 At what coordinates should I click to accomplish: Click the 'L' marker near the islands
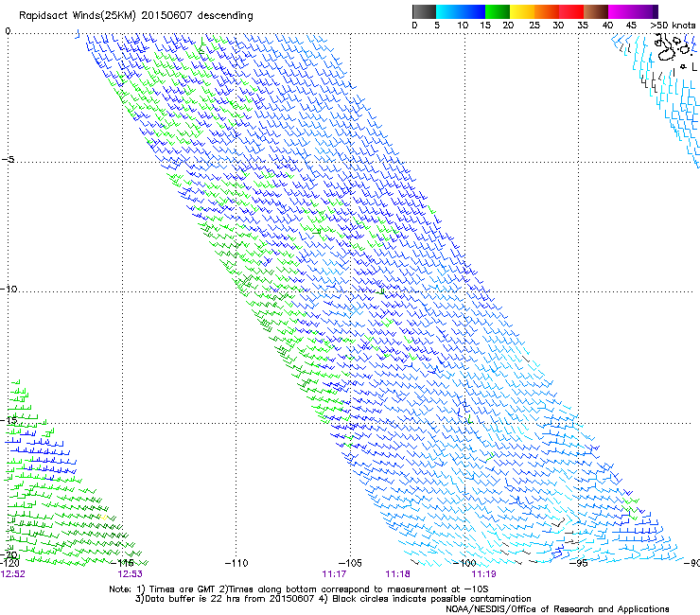693,67
